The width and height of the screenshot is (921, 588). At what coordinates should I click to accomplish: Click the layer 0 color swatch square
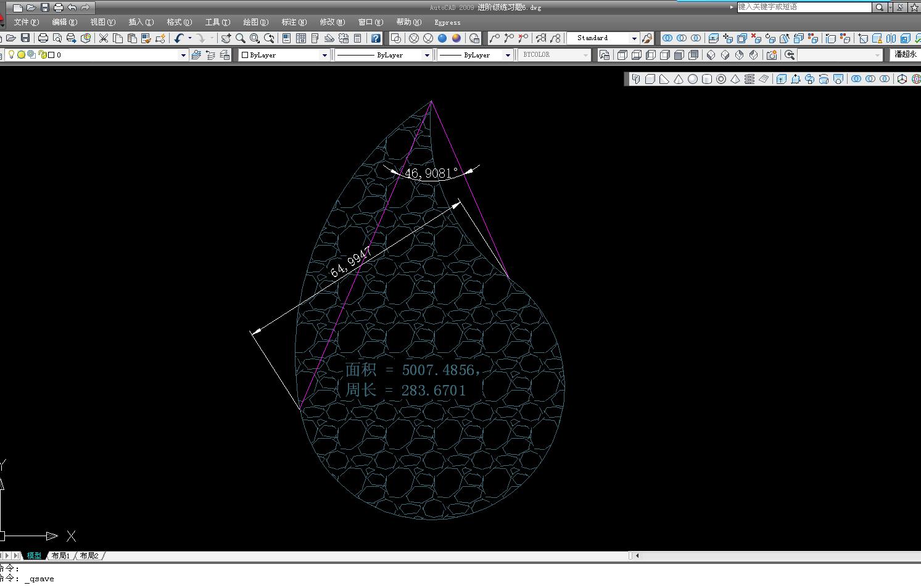(x=51, y=55)
